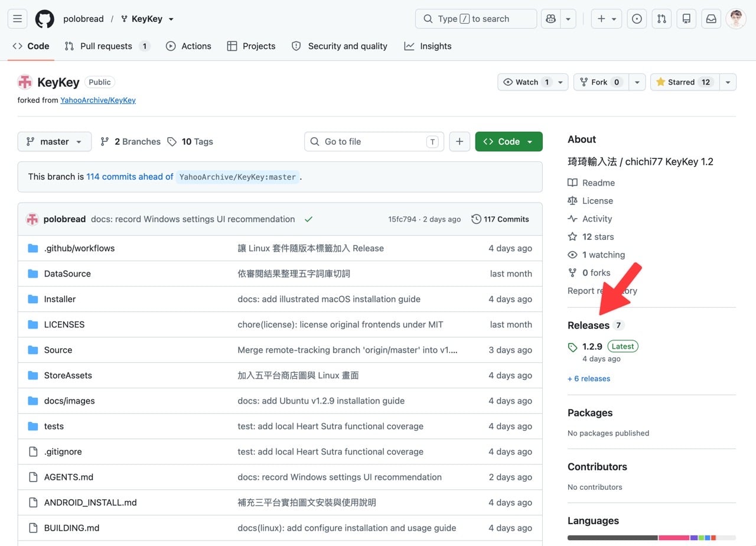Click the AGENTS.md file icon

[33, 477]
